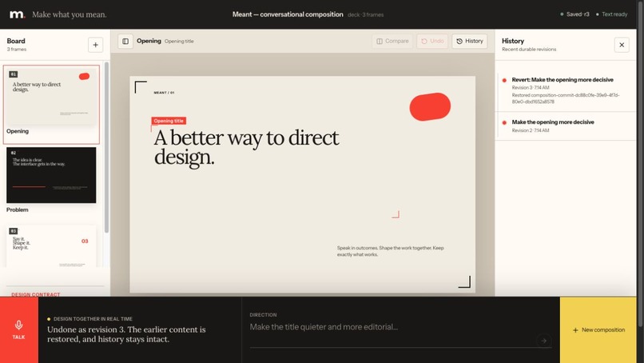Submit direction with the arrow send button

pyautogui.click(x=543, y=341)
